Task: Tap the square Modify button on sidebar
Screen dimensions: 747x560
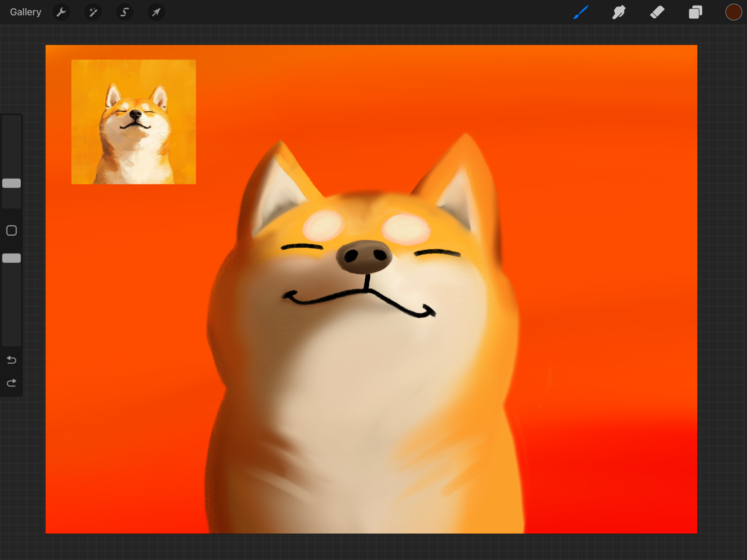Action: (x=11, y=230)
